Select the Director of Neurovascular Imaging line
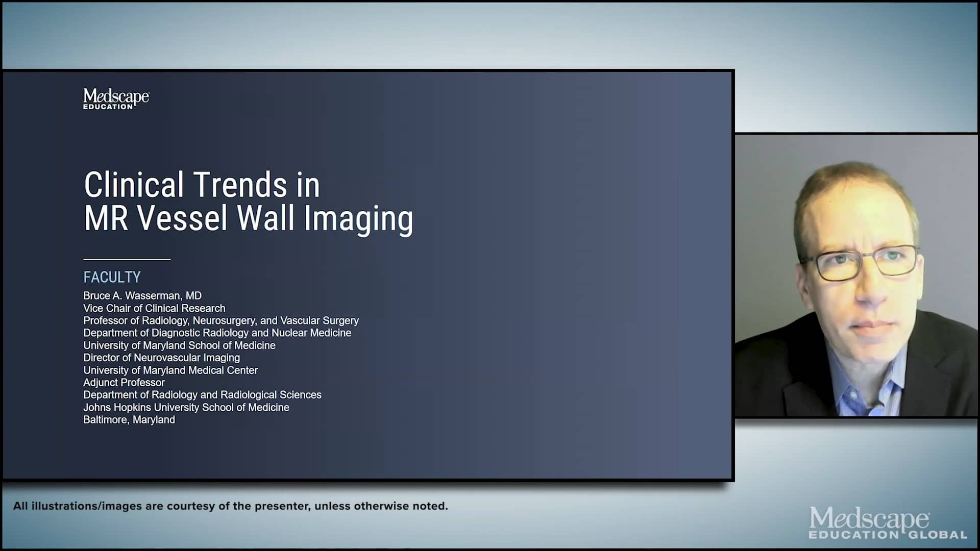This screenshot has height=551, width=980. (x=162, y=358)
